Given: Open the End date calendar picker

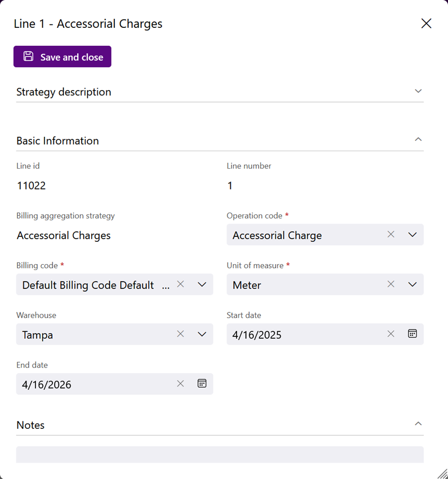Looking at the screenshot, I should coord(202,383).
